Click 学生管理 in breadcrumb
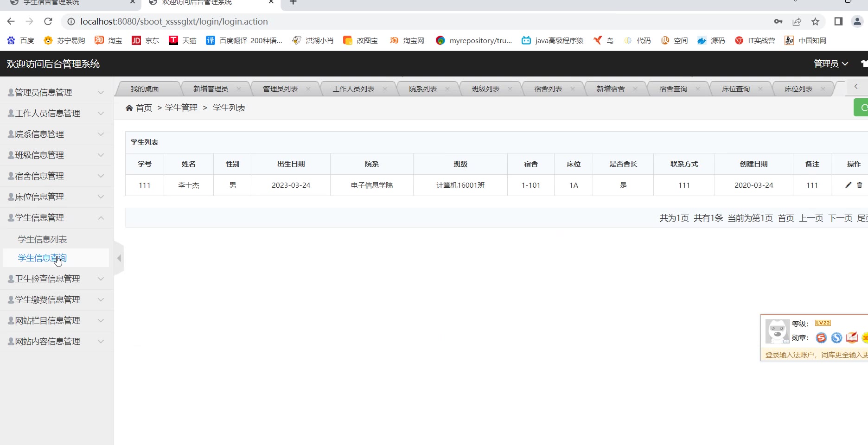 coord(181,108)
